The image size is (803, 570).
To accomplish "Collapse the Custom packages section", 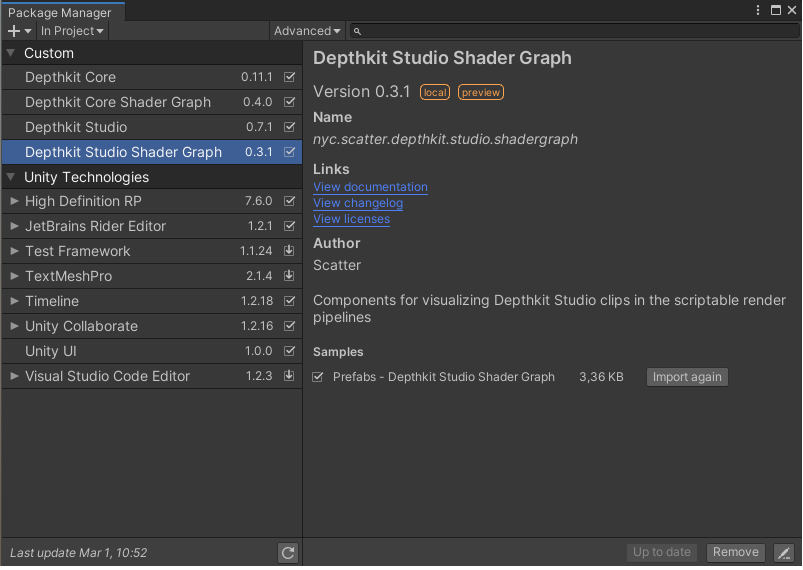I will click(x=11, y=53).
